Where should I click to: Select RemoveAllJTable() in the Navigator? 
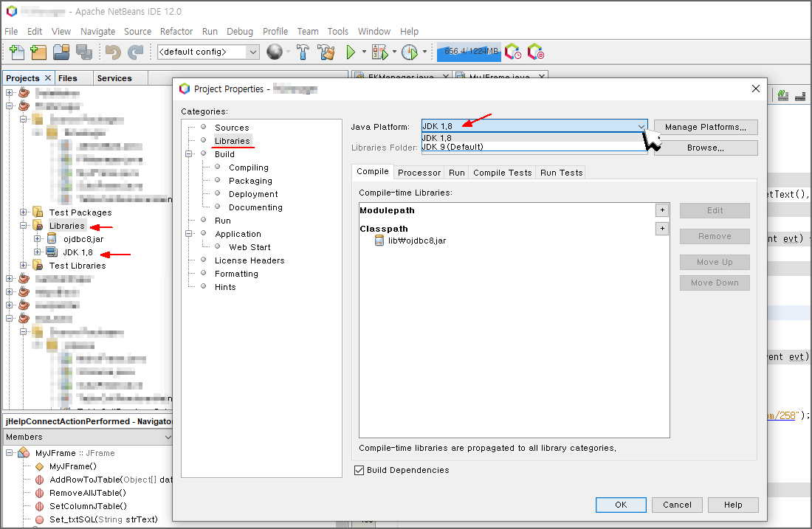(x=88, y=493)
